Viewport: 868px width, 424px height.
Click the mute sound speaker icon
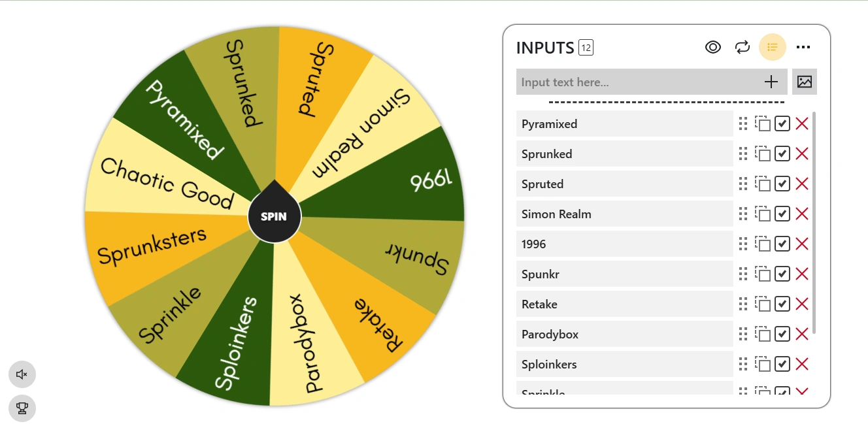pos(22,374)
